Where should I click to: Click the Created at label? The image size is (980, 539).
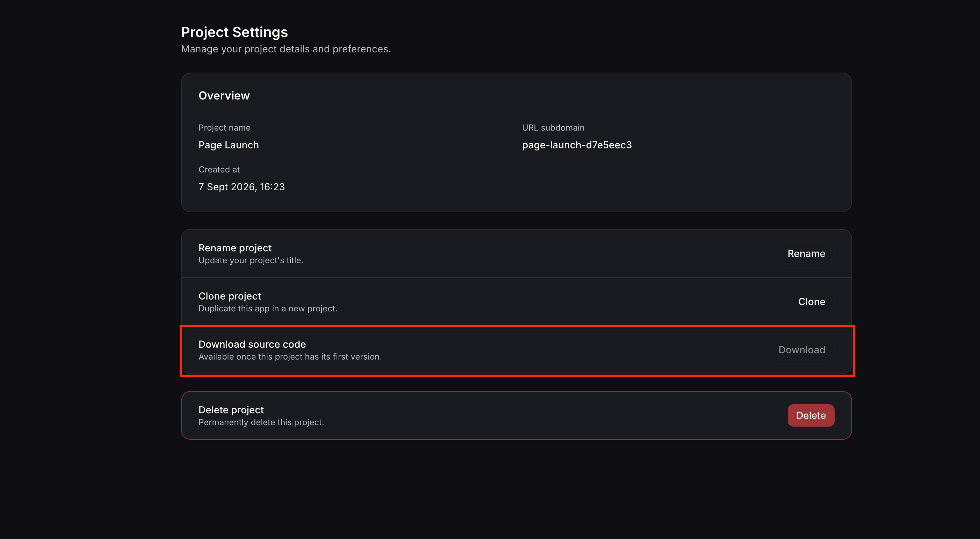(219, 170)
